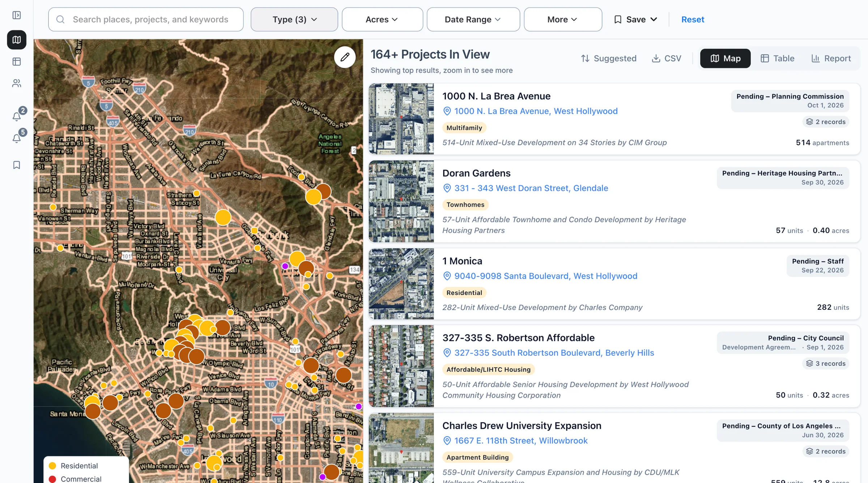The image size is (868, 483).
Task: Change sort order from Suggested
Action: (x=609, y=59)
